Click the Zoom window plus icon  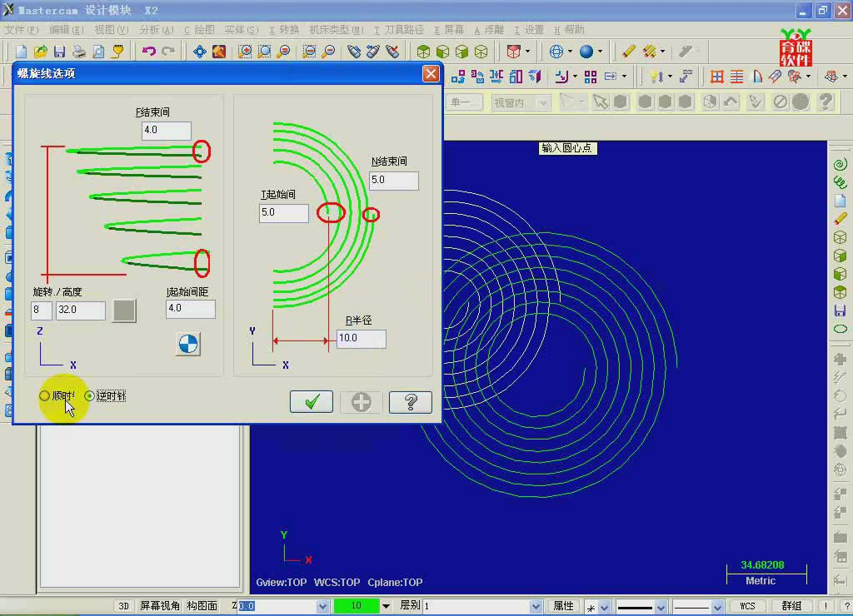pos(245,52)
